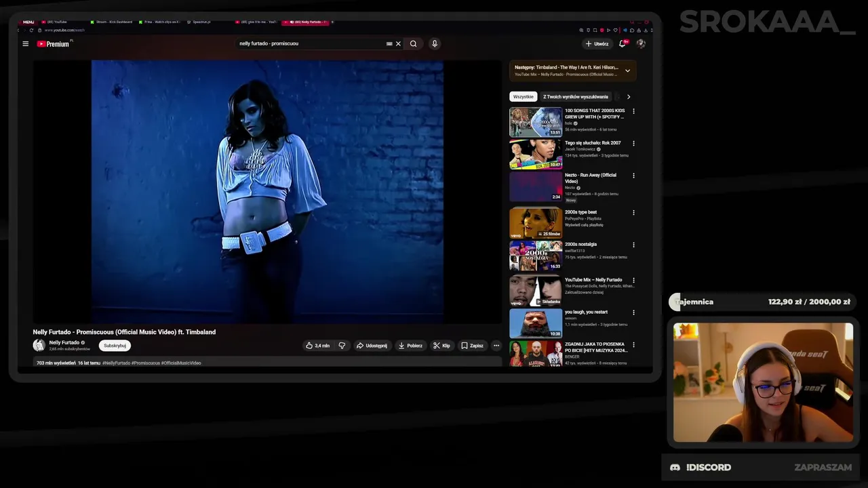Image resolution: width=868 pixels, height=488 pixels.
Task: Click the Jacek Tomkowicz channel name
Action: (x=580, y=149)
